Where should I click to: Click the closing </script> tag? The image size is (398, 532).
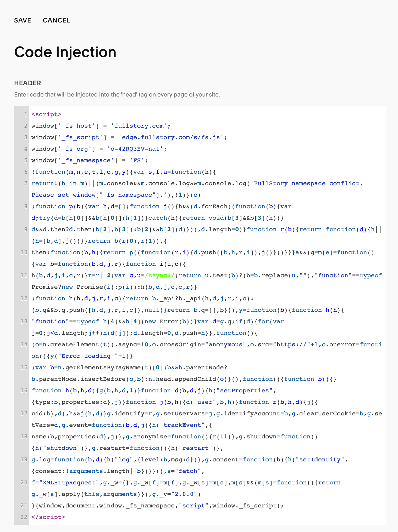point(48,517)
